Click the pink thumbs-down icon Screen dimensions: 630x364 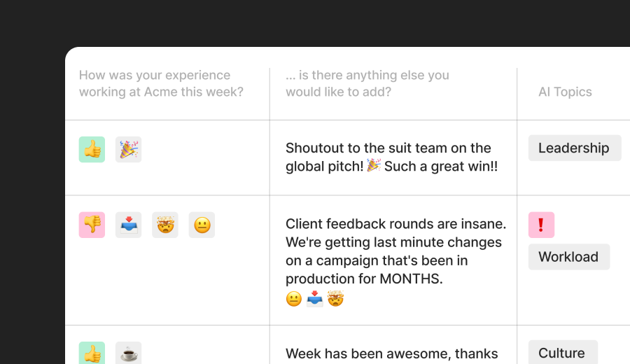coord(92,225)
